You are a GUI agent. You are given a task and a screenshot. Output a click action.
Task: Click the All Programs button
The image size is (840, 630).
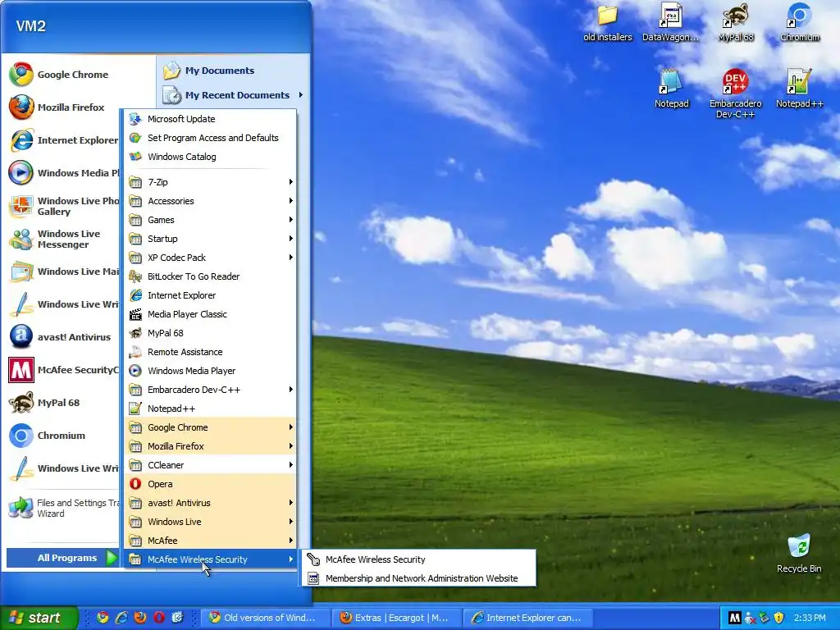coord(62,558)
